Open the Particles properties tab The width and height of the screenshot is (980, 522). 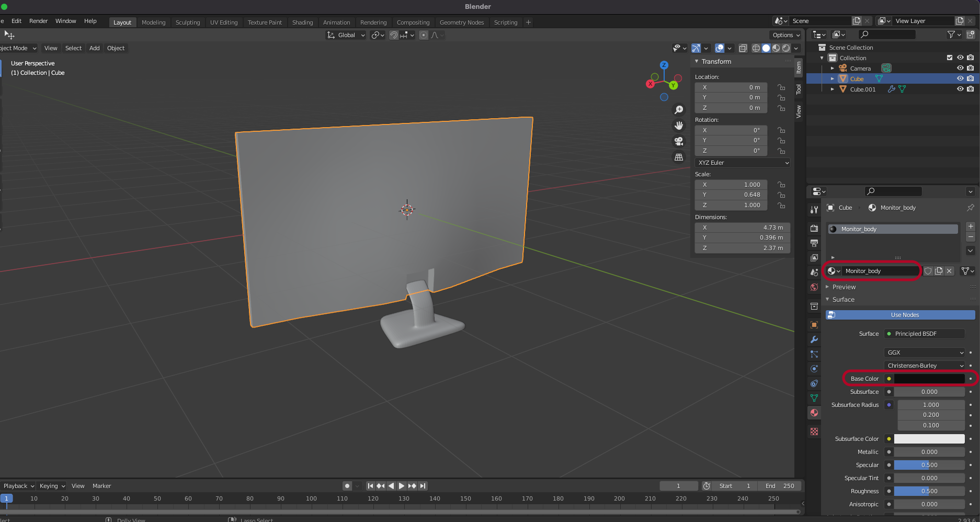click(814, 354)
